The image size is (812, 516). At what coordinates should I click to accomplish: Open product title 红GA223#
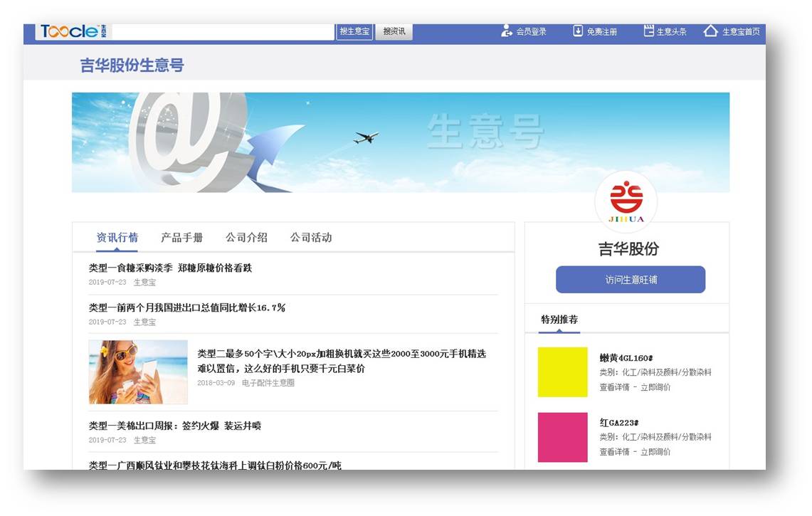point(619,423)
